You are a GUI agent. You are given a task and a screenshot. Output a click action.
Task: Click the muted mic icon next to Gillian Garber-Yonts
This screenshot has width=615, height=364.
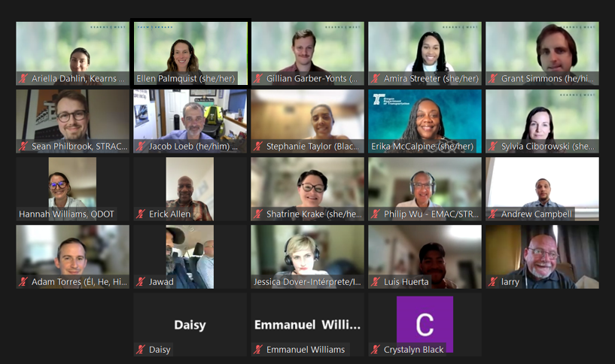coord(257,78)
